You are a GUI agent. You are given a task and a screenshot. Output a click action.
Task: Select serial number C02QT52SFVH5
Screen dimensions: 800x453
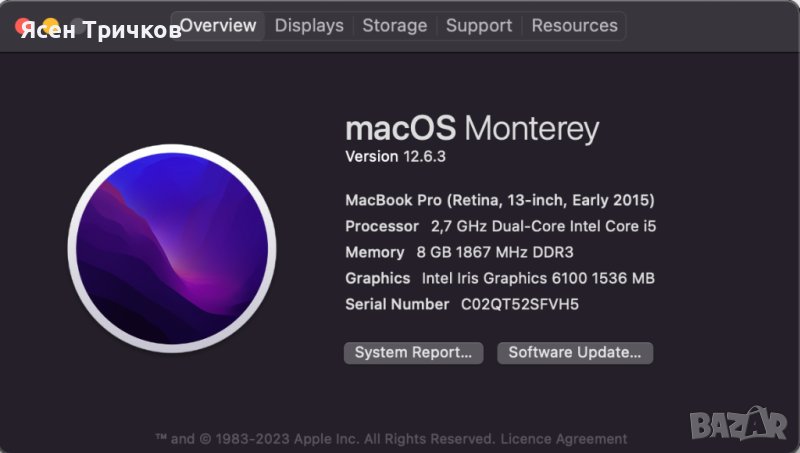(x=520, y=304)
